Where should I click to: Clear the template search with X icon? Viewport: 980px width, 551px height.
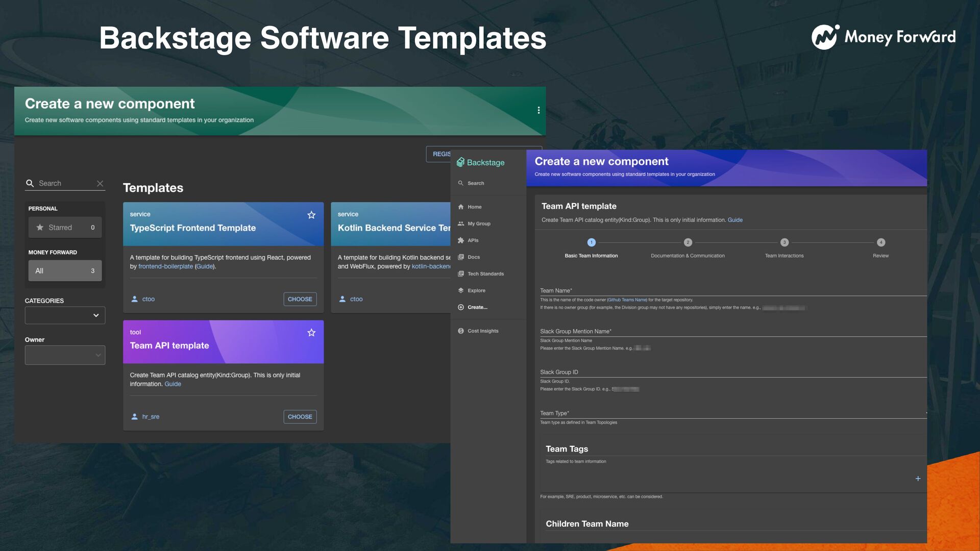tap(100, 183)
